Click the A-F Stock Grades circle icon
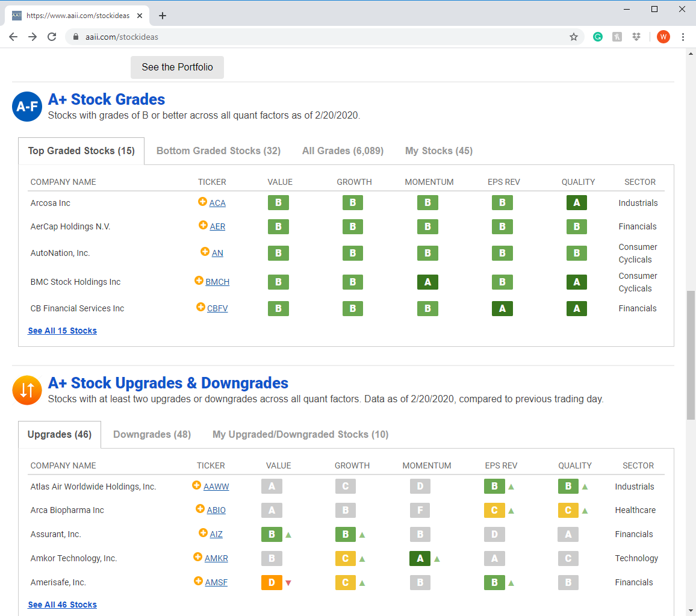The image size is (696, 616). (x=27, y=107)
